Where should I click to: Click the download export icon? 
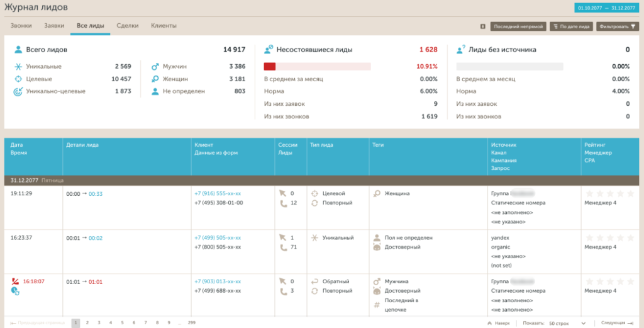(483, 26)
